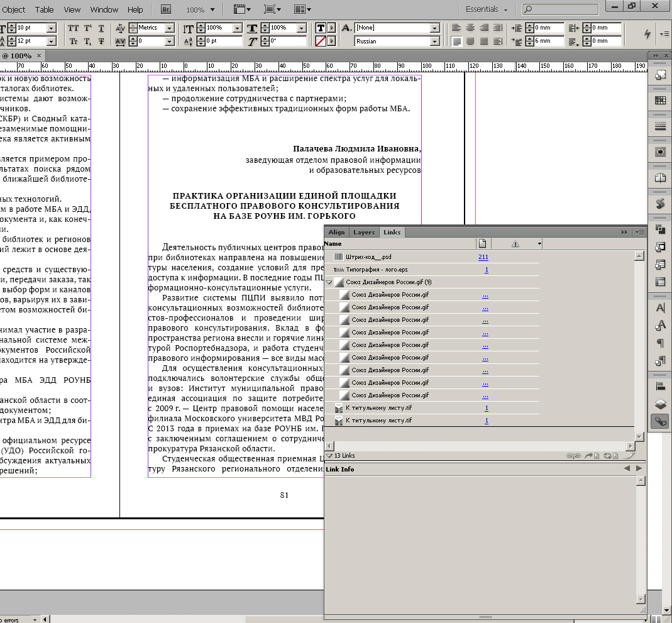This screenshot has width=672, height=623.
Task: Select Типография - лого.eps link row
Action: (x=432, y=270)
